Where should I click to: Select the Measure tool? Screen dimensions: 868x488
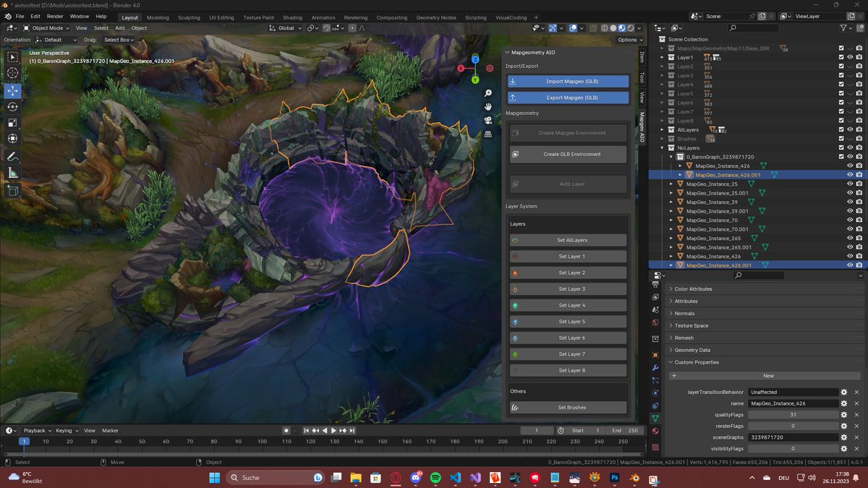tap(12, 172)
